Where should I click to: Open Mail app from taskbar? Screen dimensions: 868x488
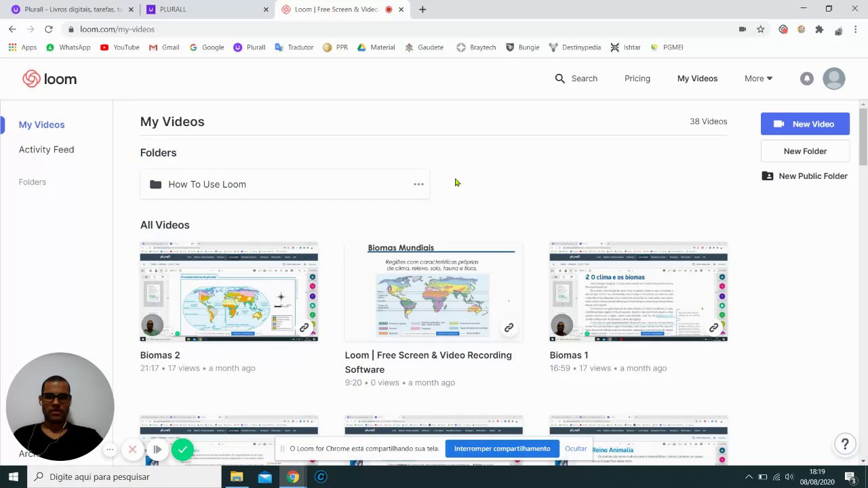264,477
